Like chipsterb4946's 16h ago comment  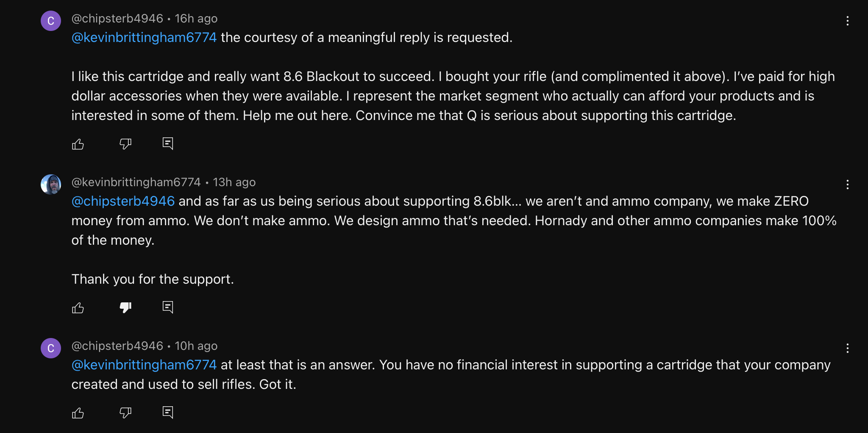click(x=78, y=144)
